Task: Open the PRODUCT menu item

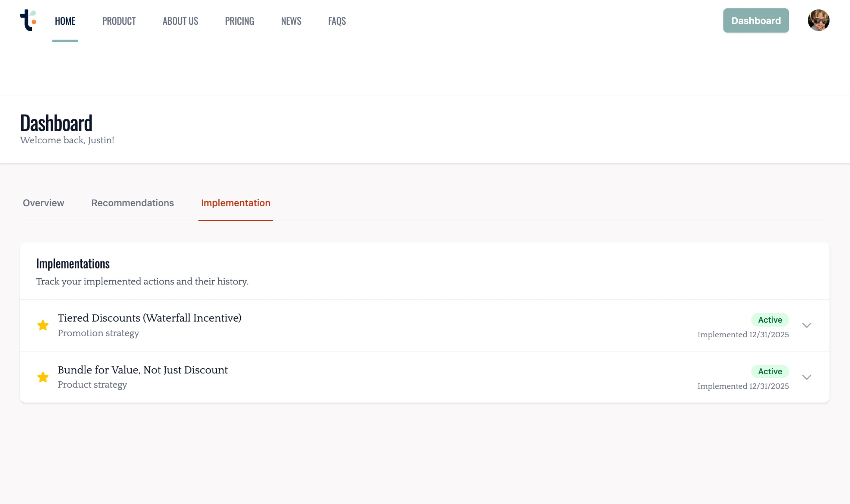Action: click(x=119, y=21)
